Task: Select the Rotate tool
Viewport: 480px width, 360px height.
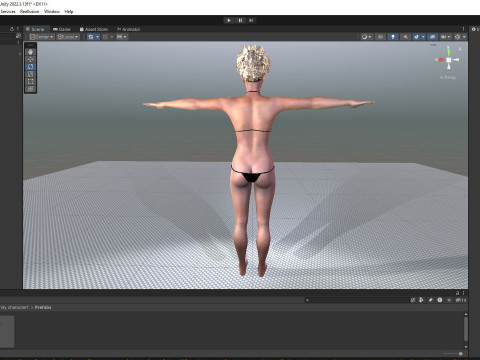Action: click(x=30, y=66)
